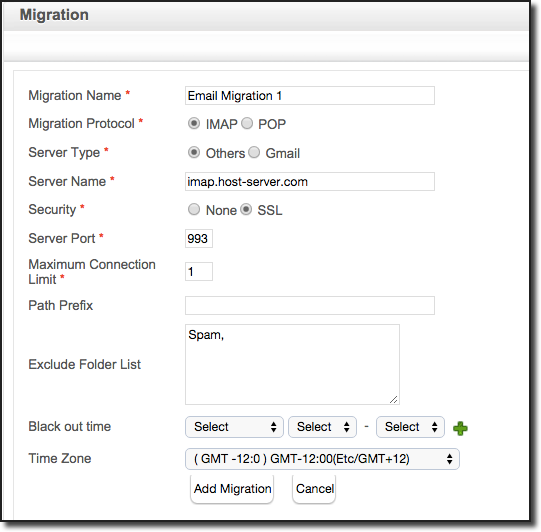Set security to SSL

coord(246,209)
